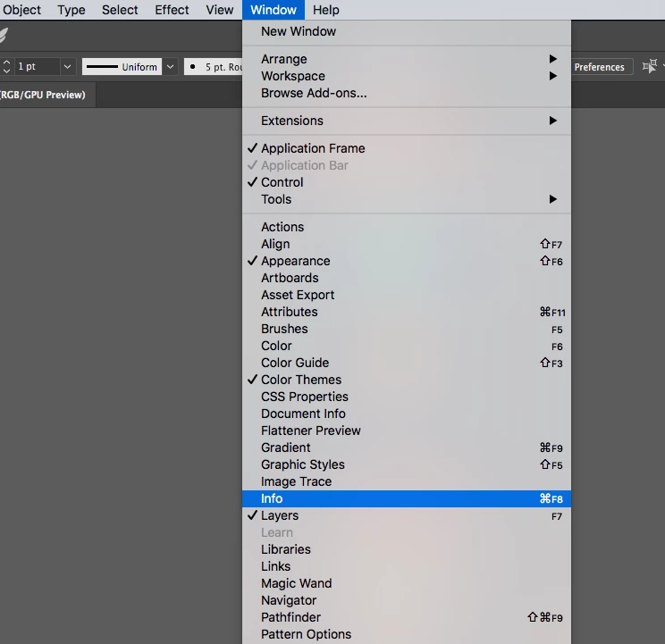Choose New Window
665x644 pixels.
407,31
